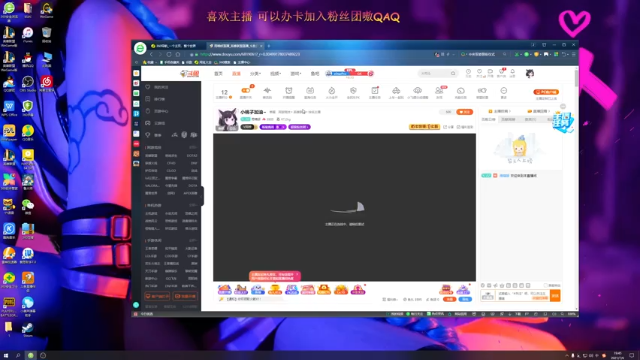Click the yellow banner above the video player
Screen dimensions: 640x360
click(424, 127)
